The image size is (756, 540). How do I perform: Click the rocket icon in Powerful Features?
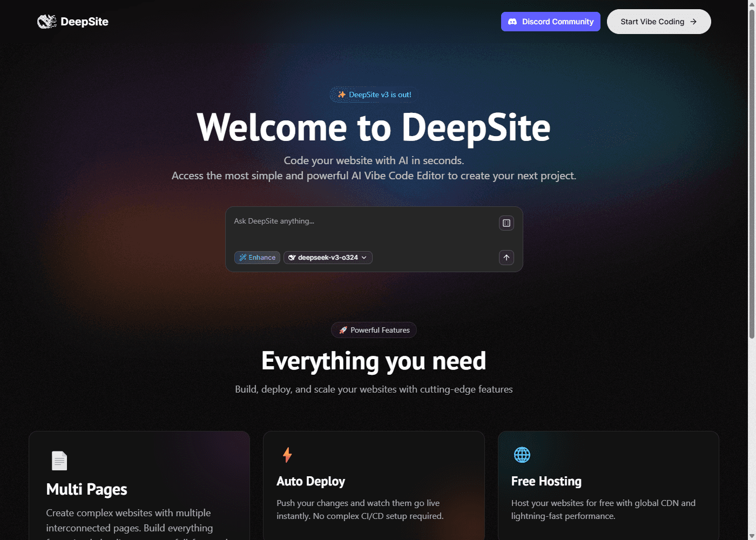[343, 330]
